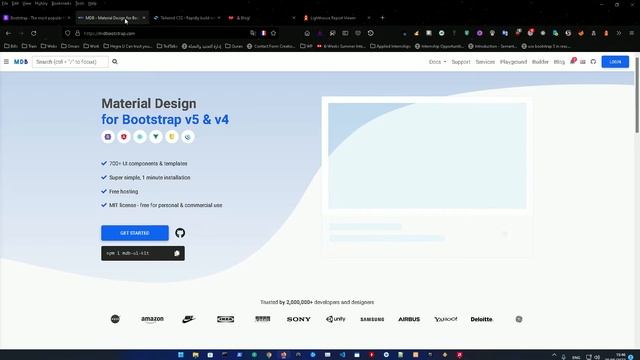Show hidden system tray icons
Viewport: 640px width, 360px height.
pos(554,356)
